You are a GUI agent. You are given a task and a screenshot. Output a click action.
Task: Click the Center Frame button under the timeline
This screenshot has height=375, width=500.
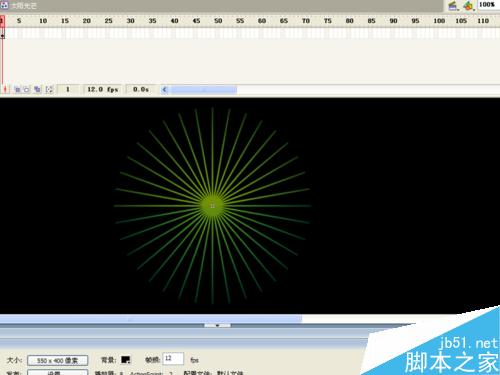click(x=5, y=89)
